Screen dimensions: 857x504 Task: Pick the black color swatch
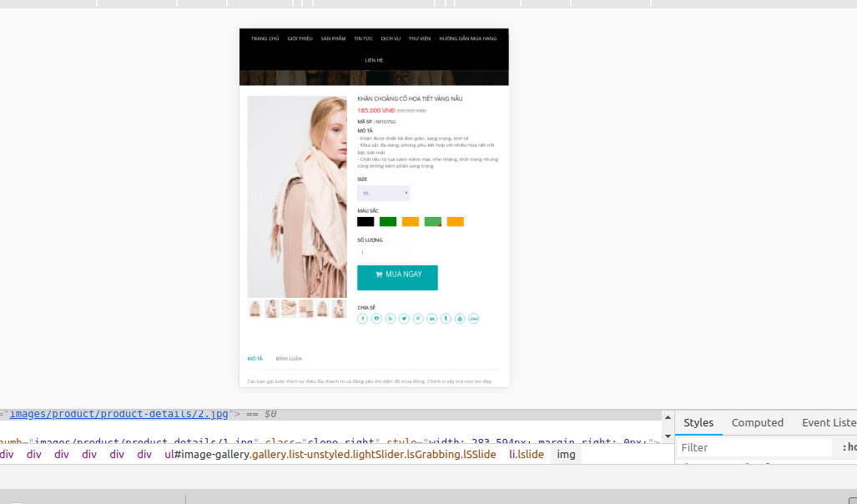tap(365, 221)
